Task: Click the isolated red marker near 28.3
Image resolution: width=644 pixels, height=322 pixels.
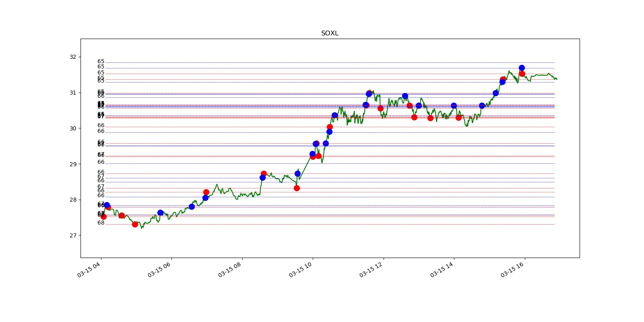Action: (x=297, y=188)
